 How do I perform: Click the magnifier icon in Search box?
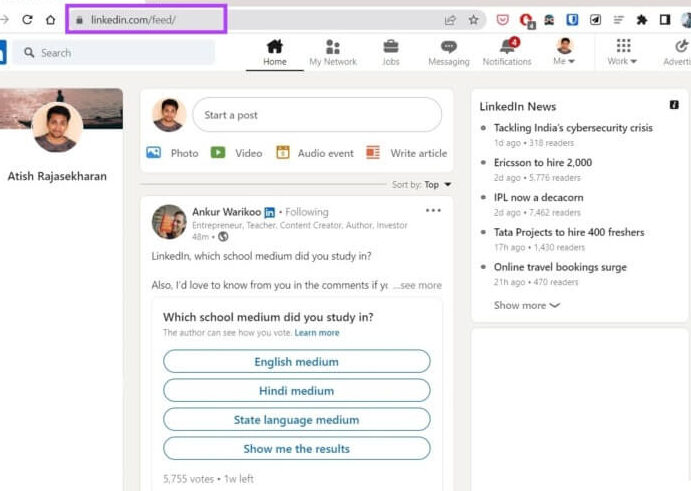(29, 52)
